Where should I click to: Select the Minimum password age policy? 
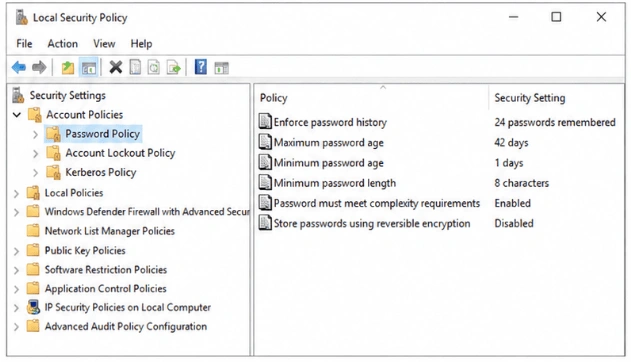pos(328,162)
